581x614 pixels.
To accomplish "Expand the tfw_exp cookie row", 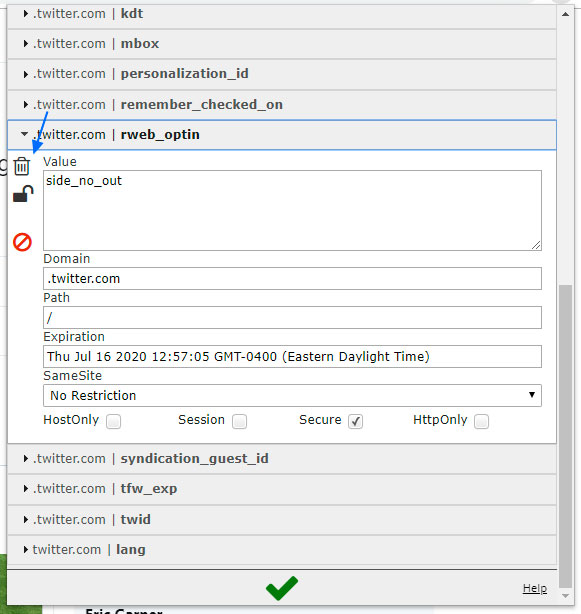I will pyautogui.click(x=282, y=489).
